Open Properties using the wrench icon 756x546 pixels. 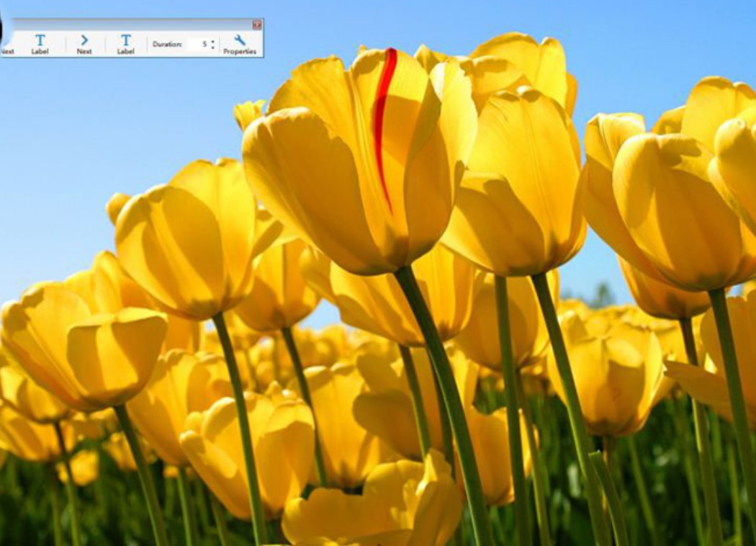point(240,40)
